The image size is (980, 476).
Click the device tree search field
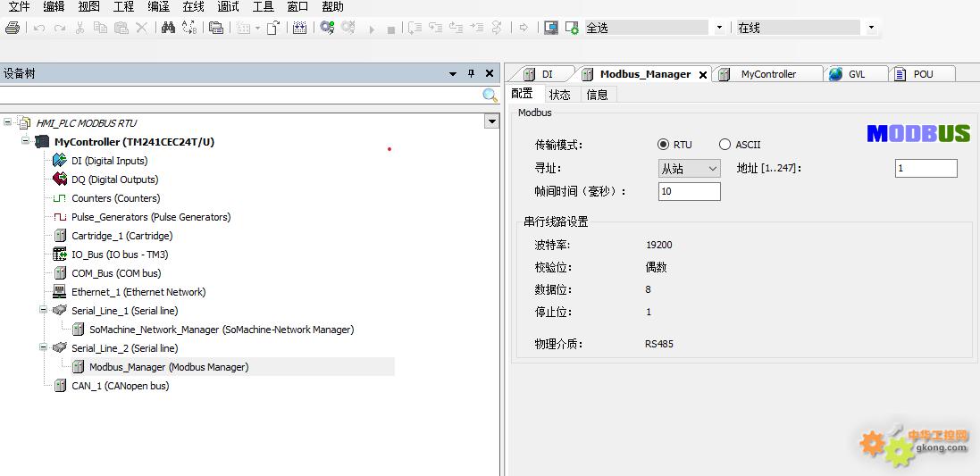pos(240,95)
